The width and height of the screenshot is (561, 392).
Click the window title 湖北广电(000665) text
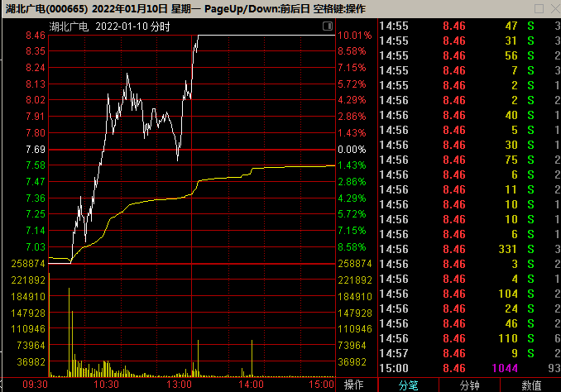[46, 8]
